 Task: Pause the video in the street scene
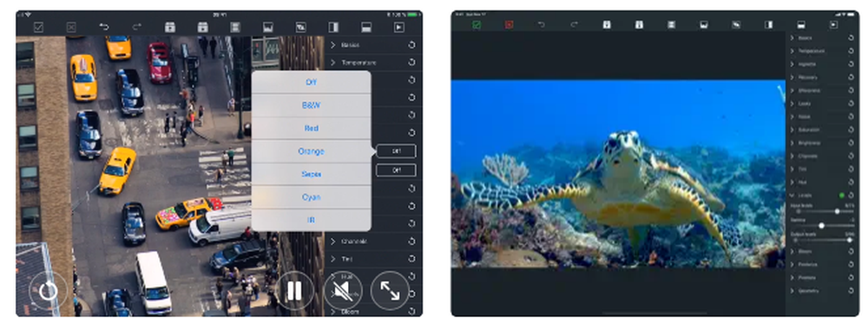293,290
